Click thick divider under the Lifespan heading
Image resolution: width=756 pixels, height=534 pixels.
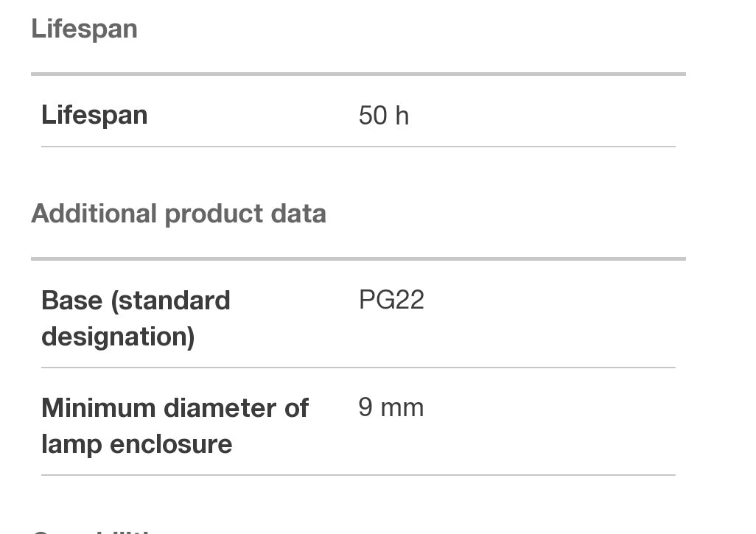(358, 74)
